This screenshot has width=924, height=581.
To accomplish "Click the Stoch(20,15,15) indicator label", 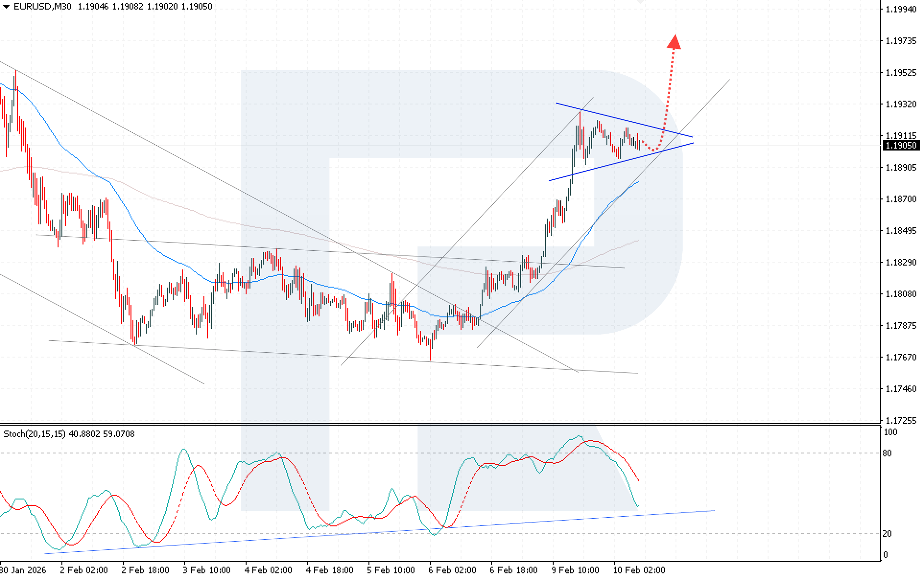I will [x=35, y=434].
